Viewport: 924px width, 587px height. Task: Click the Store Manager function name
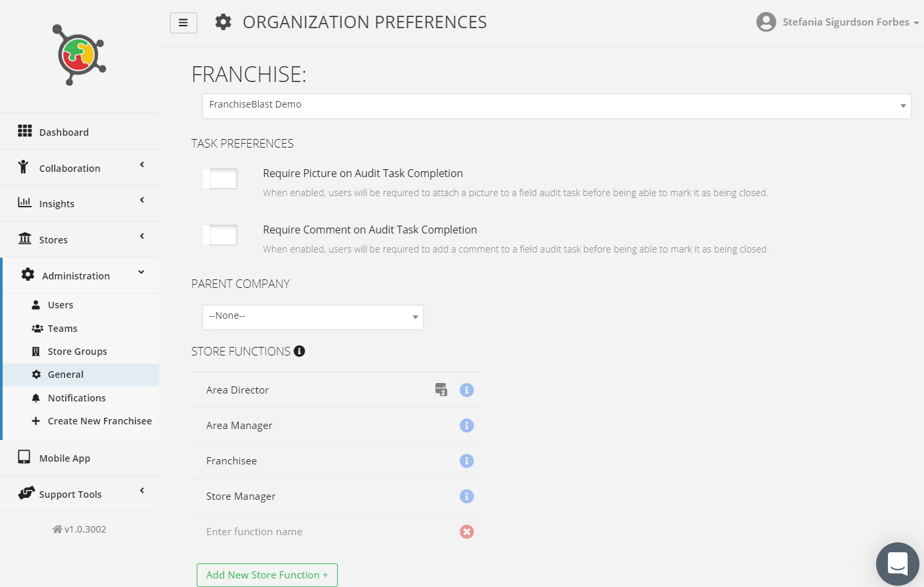click(x=241, y=496)
